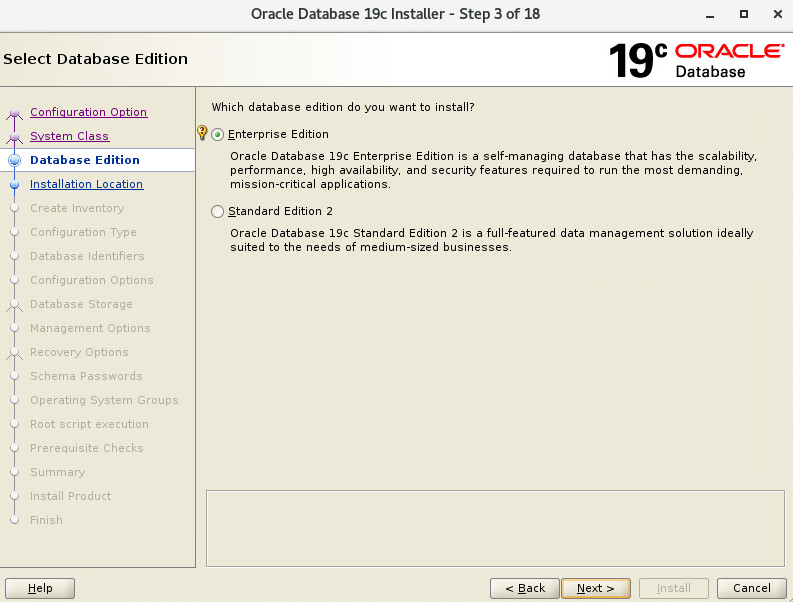Click the Configuration Options step label
Screen dimensions: 793x602
[92, 280]
